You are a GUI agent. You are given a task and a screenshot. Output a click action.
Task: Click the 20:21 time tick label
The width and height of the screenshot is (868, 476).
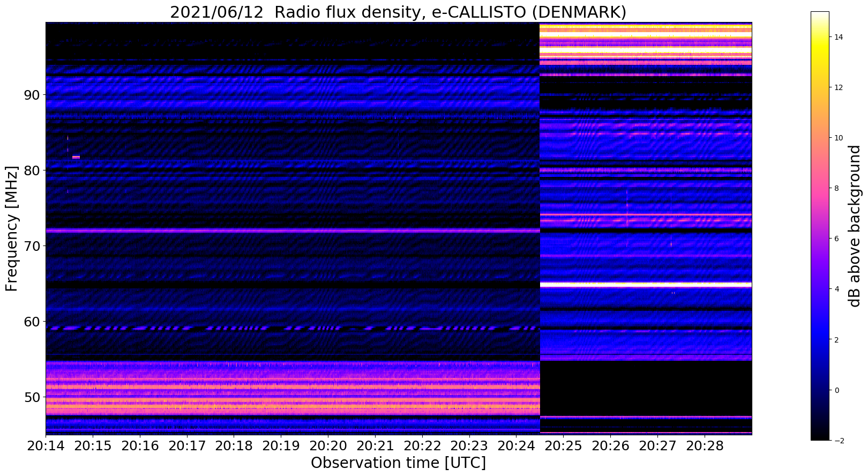[x=375, y=446]
